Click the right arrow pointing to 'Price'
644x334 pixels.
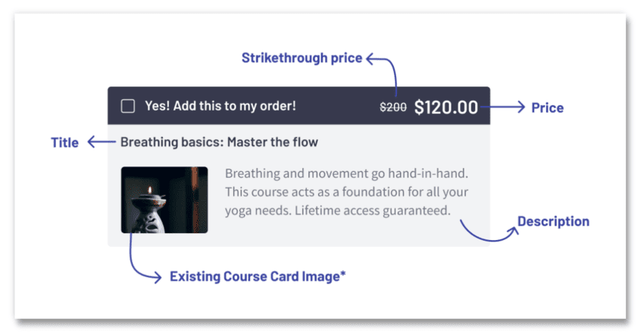coord(508,107)
